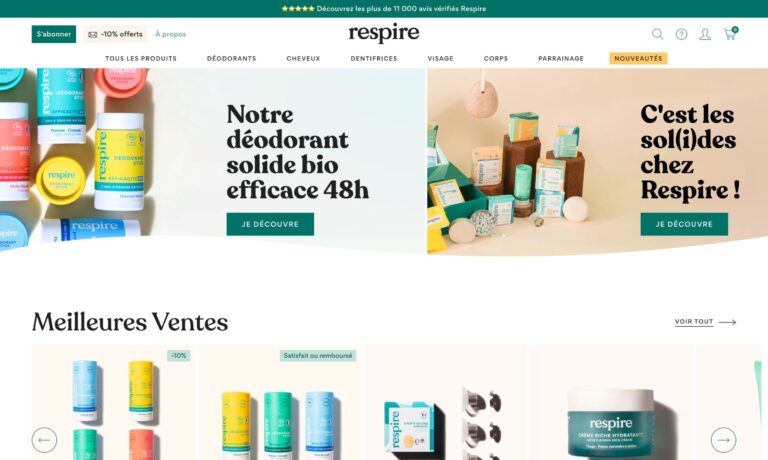Viewport: 768px width, 460px height.
Task: Open the search magnifier icon
Action: tap(657, 34)
